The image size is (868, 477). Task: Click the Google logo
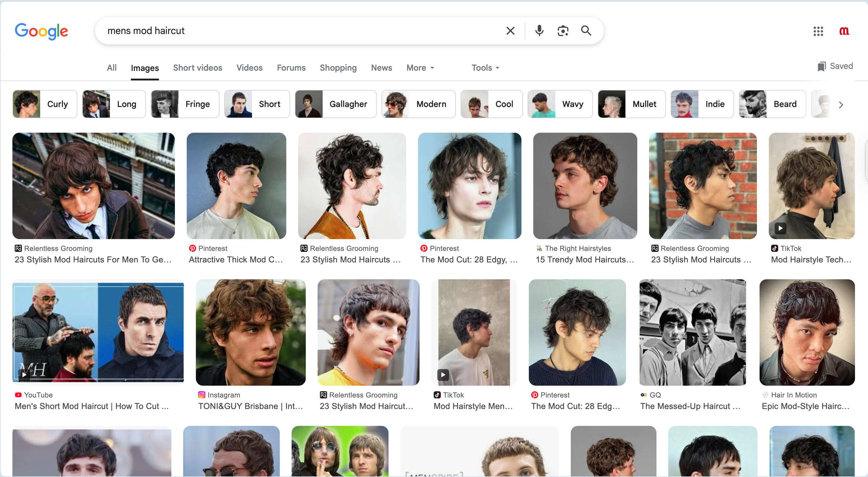[41, 31]
